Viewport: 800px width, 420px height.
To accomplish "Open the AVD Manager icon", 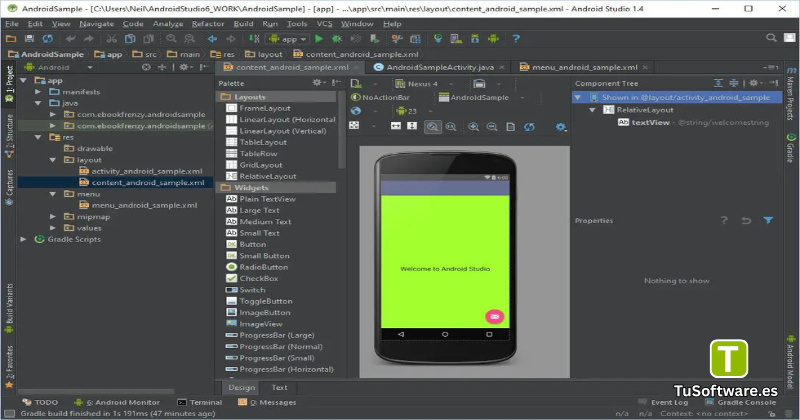I will tap(457, 39).
